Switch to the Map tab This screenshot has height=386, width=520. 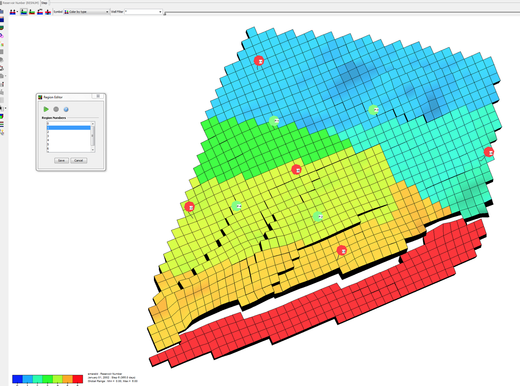[x=44, y=3]
